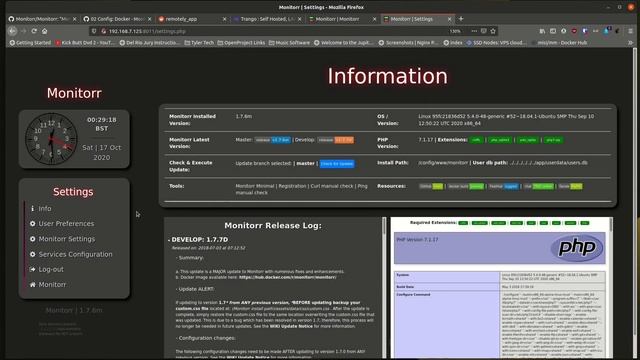
Task: Open the Firefox hamburger menu
Action: coord(631,31)
